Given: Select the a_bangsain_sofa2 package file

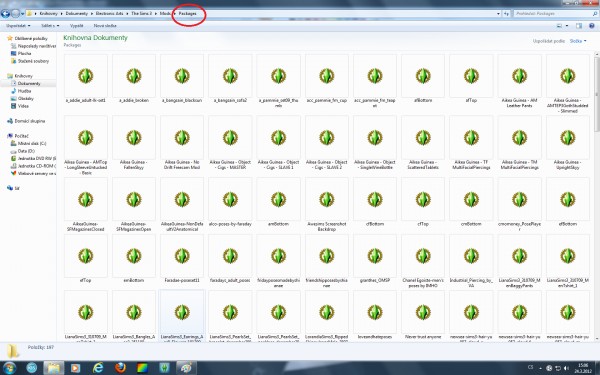Looking at the screenshot, I should click(230, 79).
